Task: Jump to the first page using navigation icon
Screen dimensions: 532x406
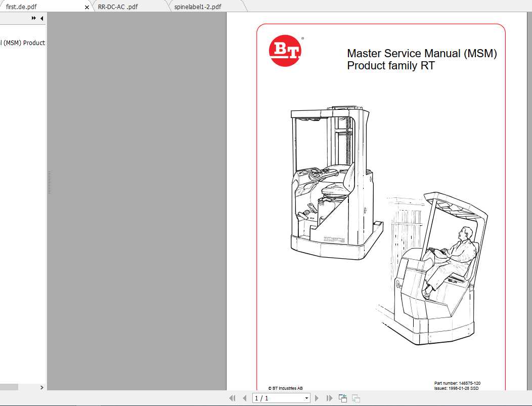Action: click(x=232, y=398)
